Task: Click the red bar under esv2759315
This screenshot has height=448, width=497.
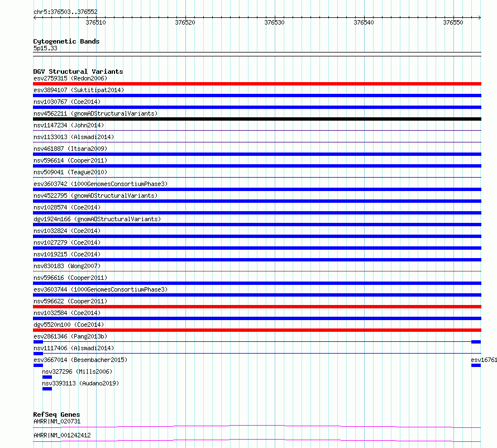Action: 257,84
